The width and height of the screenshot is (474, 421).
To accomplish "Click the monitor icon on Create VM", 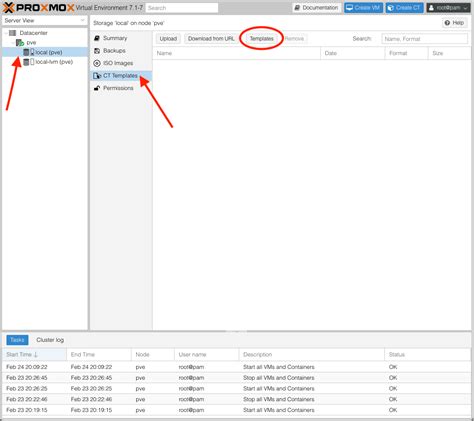I will point(349,8).
